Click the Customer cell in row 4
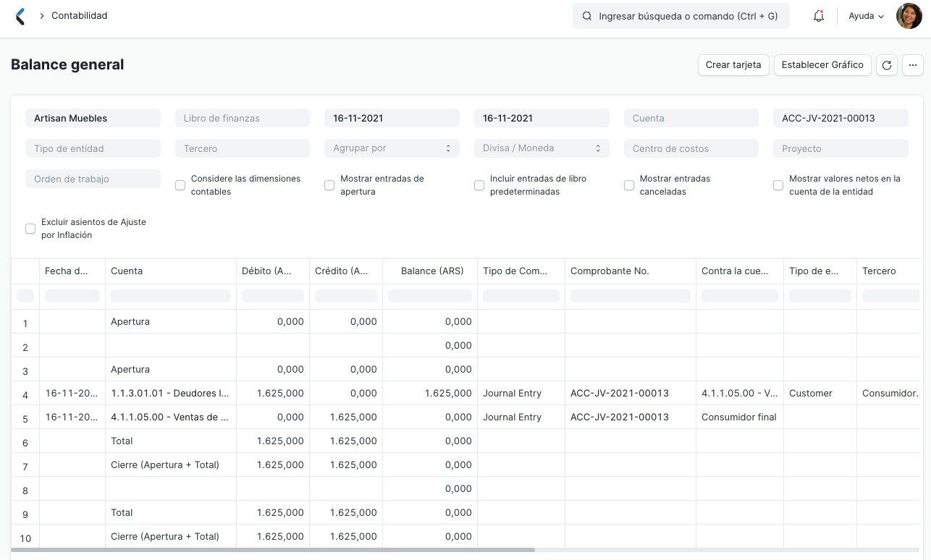The image size is (931, 560). (x=820, y=393)
